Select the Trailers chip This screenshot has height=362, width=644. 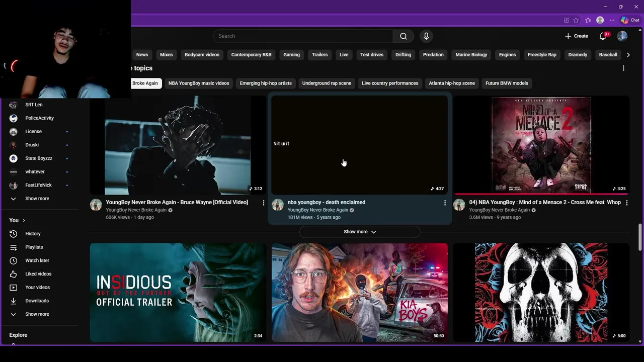pyautogui.click(x=319, y=55)
